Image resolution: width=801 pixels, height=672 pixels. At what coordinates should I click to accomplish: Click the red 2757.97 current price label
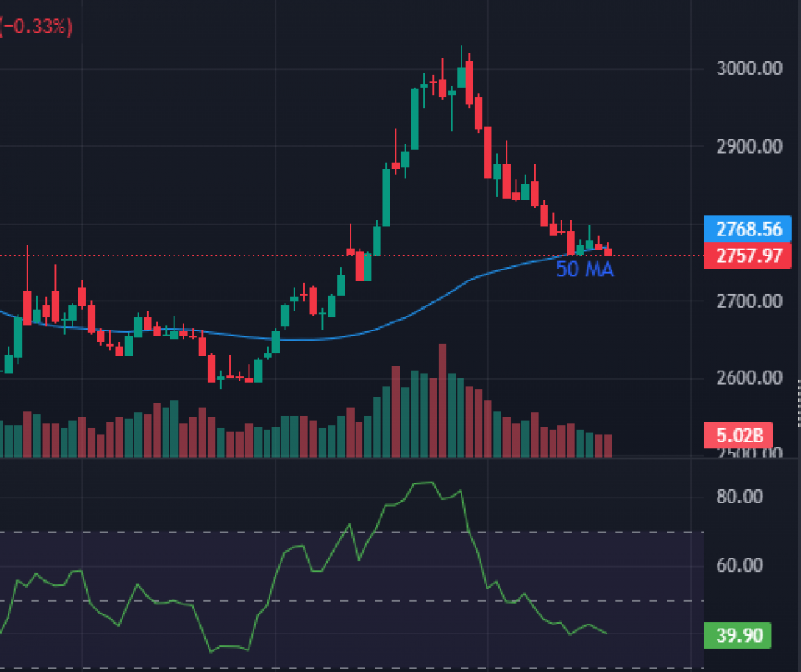748,255
